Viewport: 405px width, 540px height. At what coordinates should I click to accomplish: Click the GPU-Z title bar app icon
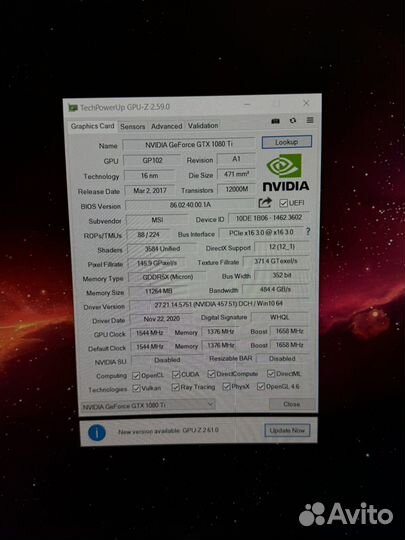click(73, 108)
